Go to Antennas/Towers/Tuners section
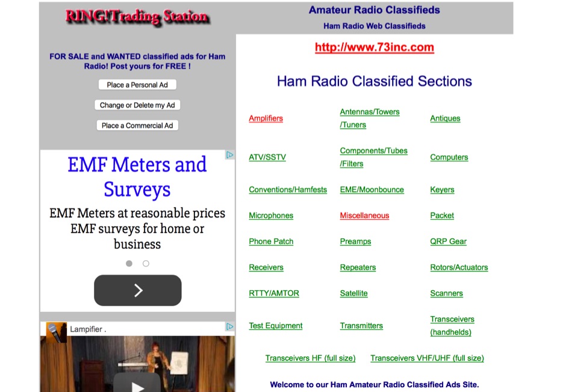This screenshot has width=566, height=392. (369, 112)
